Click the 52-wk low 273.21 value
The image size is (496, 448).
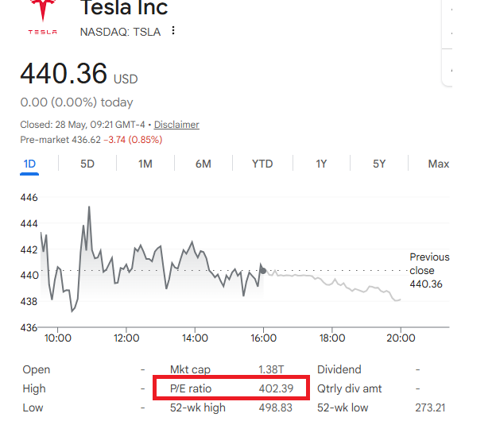[430, 407]
